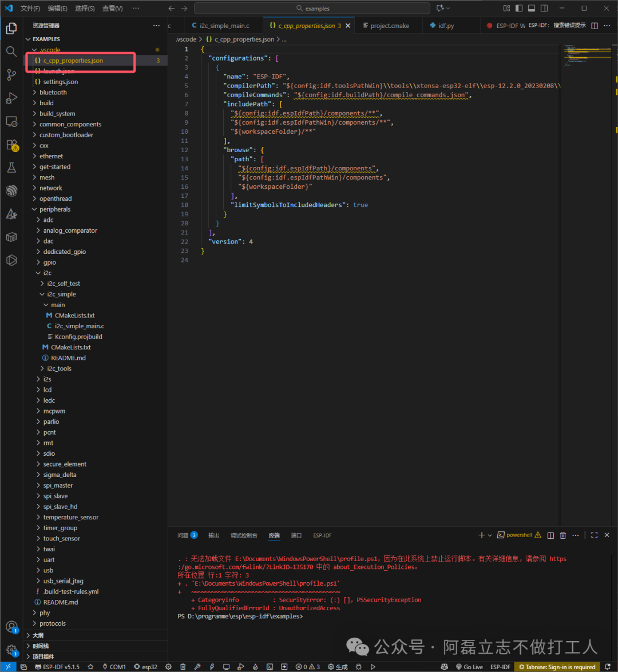Screen dimensions: 618x672
Task: Open the Source Control view
Action: tap(11, 75)
